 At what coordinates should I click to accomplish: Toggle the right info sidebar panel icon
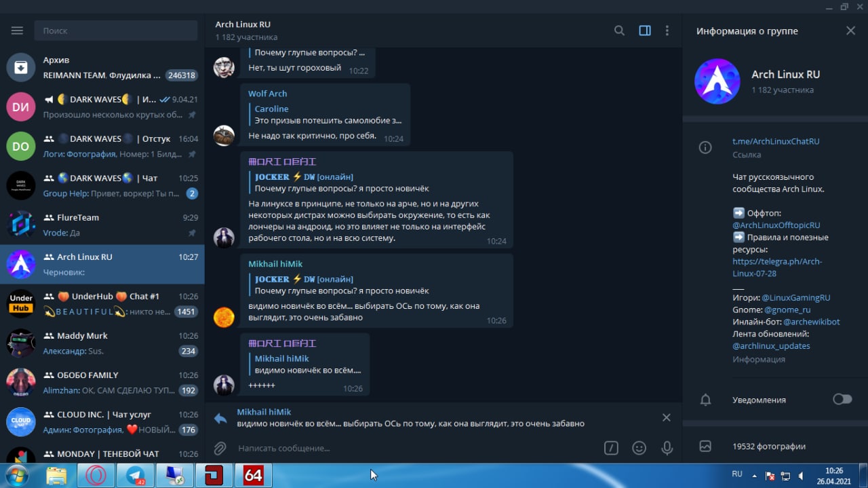[645, 31]
